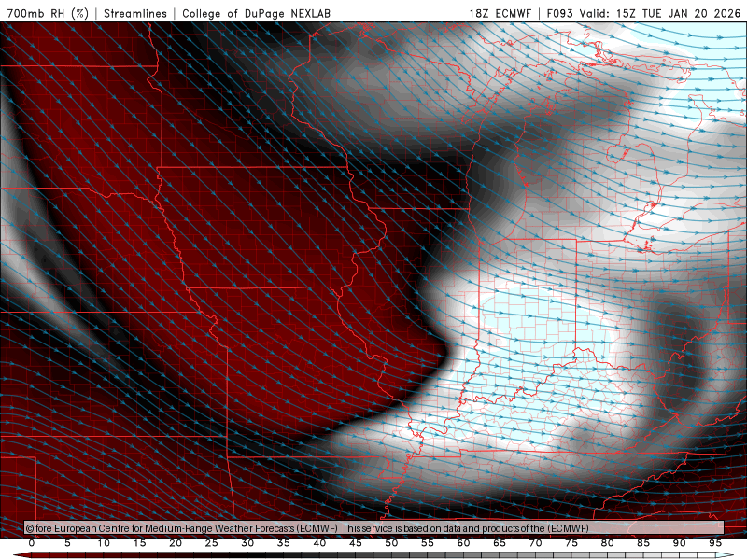This screenshot has width=747, height=560.
Task: Click the '5' color scale label
Action: [67, 543]
